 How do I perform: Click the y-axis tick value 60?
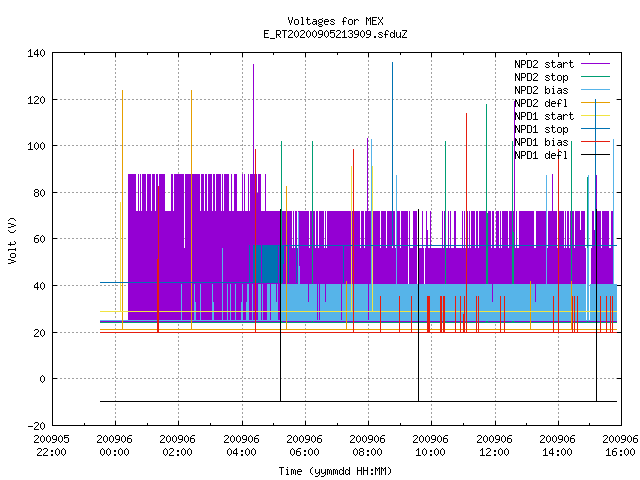click(x=39, y=239)
